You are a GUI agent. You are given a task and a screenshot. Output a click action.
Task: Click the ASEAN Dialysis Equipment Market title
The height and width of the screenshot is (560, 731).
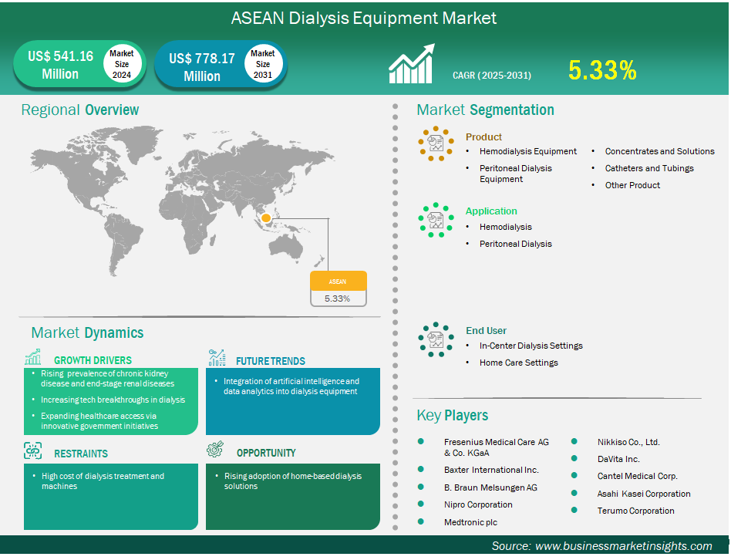click(364, 19)
